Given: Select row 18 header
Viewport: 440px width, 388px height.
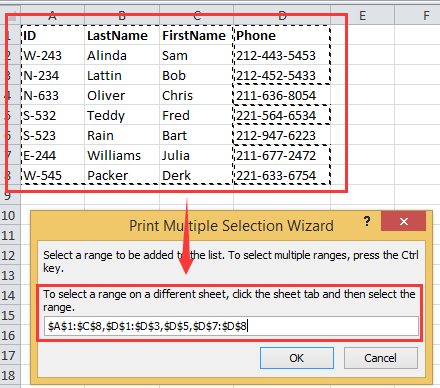Looking at the screenshot, I should click(10, 376).
